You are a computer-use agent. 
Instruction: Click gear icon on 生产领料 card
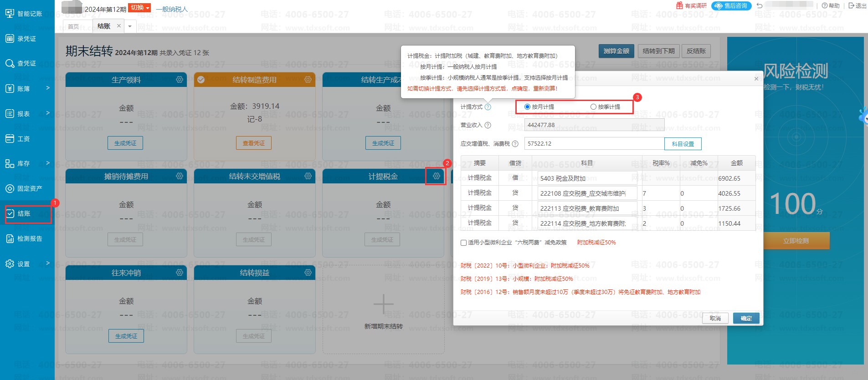180,80
